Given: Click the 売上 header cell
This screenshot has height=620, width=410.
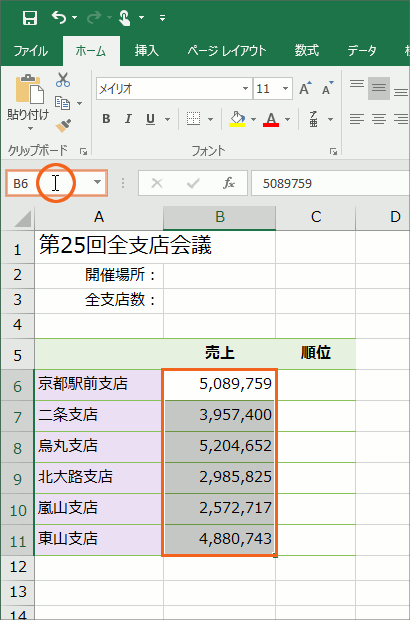Looking at the screenshot, I should 219,354.
